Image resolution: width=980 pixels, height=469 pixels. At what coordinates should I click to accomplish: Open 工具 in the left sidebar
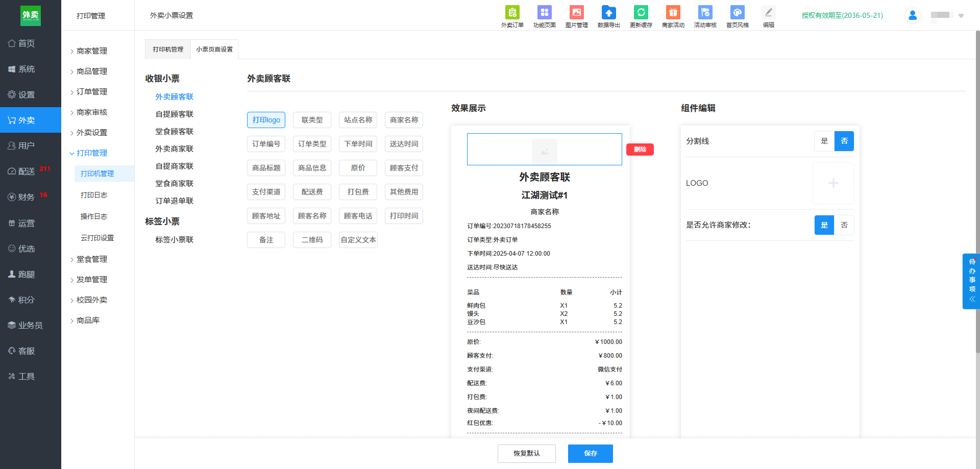click(x=31, y=376)
